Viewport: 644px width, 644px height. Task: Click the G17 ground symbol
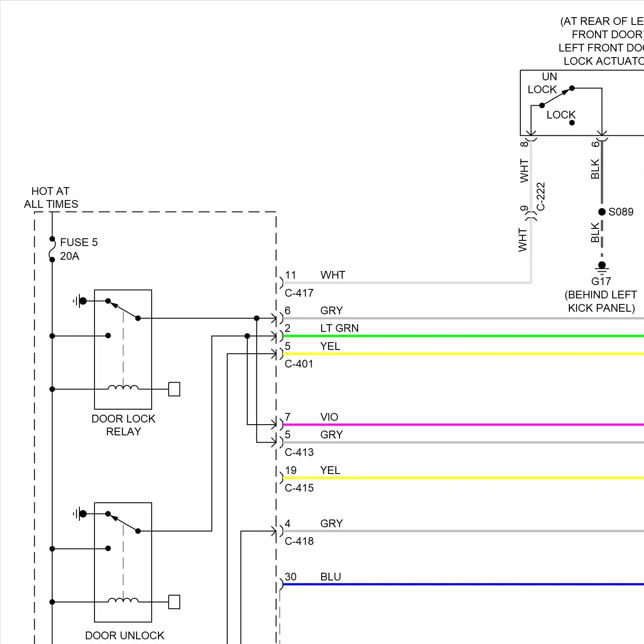pyautogui.click(x=602, y=267)
